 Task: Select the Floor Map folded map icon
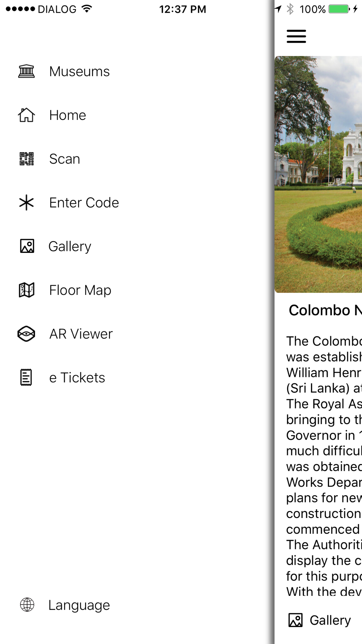[x=26, y=290]
